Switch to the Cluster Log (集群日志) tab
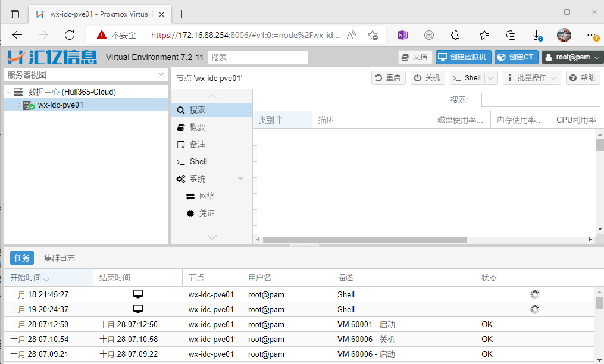 tap(60, 258)
